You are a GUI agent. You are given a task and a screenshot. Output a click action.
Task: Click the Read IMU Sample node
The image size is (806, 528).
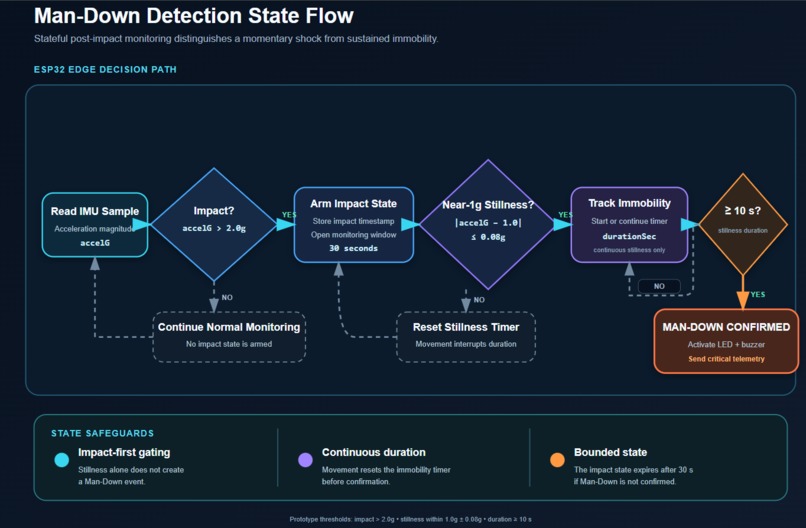coord(95,225)
